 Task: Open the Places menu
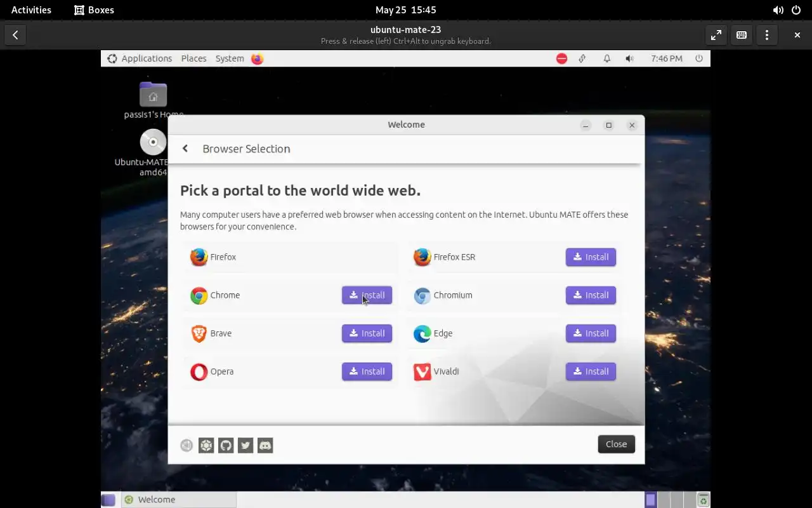point(193,58)
